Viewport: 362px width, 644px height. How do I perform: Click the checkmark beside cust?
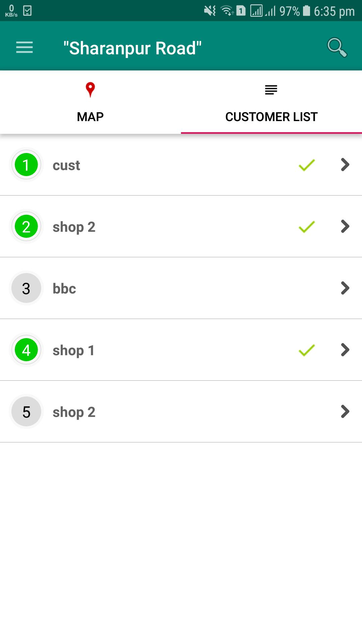307,165
